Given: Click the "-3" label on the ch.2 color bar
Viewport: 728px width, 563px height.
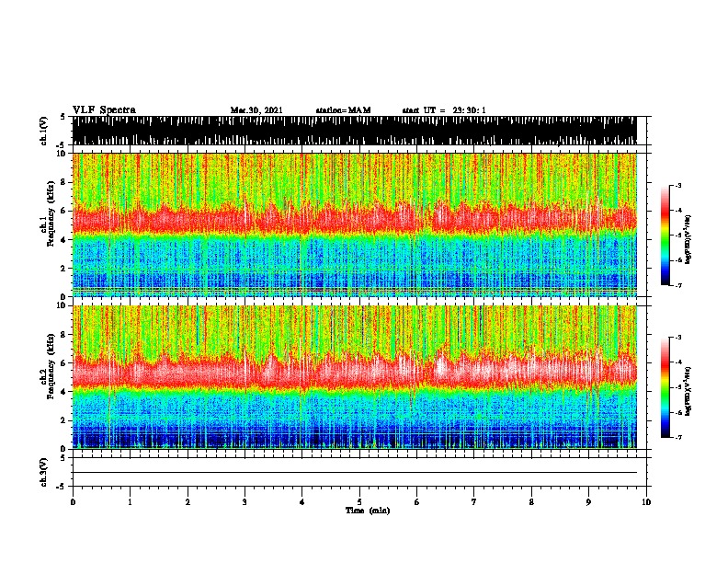Looking at the screenshot, I should click(x=678, y=338).
